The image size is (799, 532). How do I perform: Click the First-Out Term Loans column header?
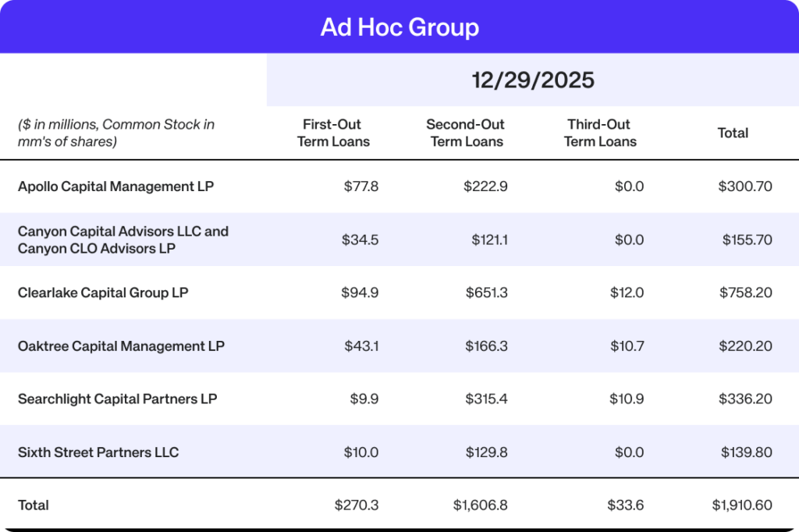333,133
